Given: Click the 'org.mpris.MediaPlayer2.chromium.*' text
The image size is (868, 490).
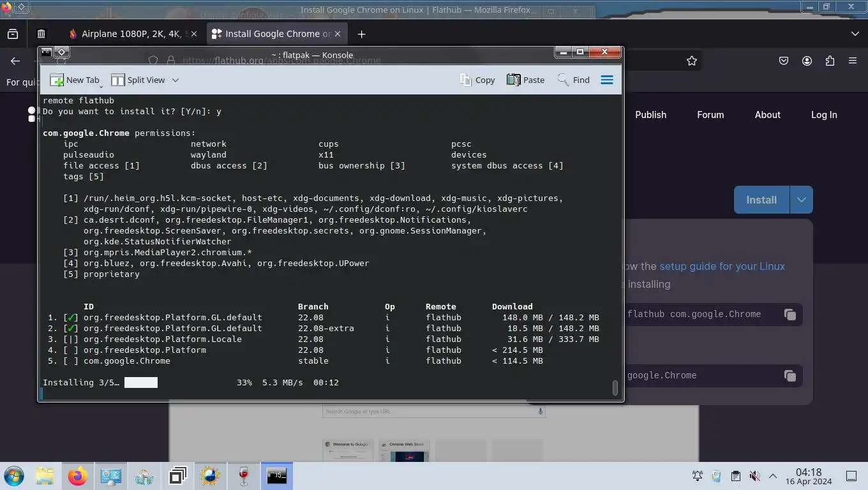Looking at the screenshot, I should pos(167,252).
